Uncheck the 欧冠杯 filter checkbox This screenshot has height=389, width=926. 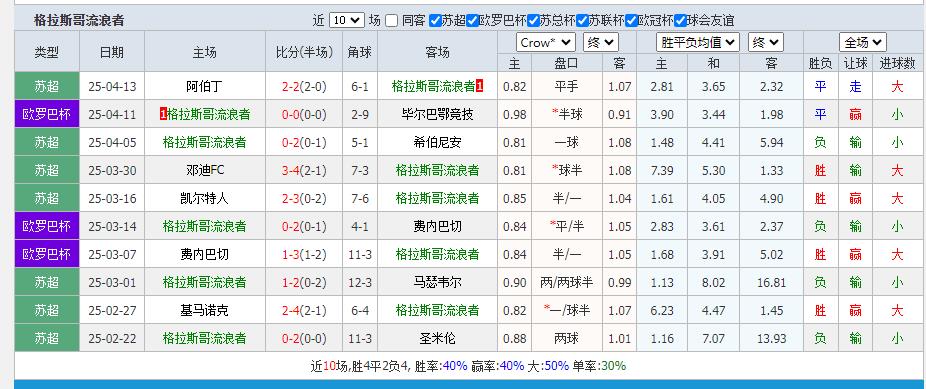tap(631, 21)
